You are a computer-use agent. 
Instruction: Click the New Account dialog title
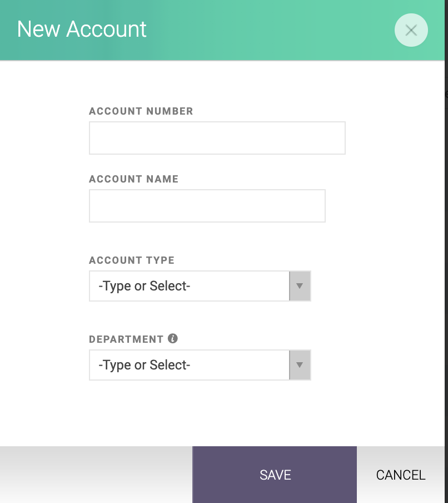(x=82, y=29)
